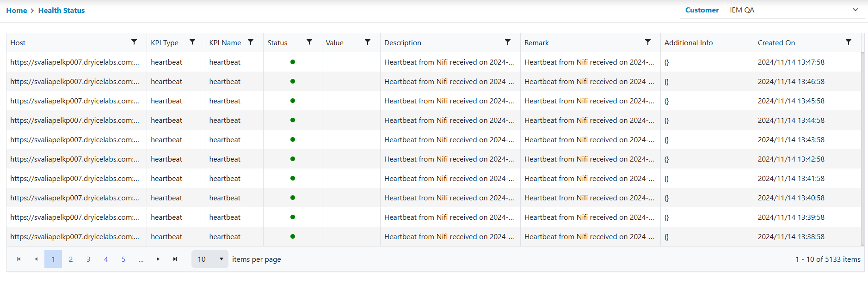Jump to the last page

175,259
